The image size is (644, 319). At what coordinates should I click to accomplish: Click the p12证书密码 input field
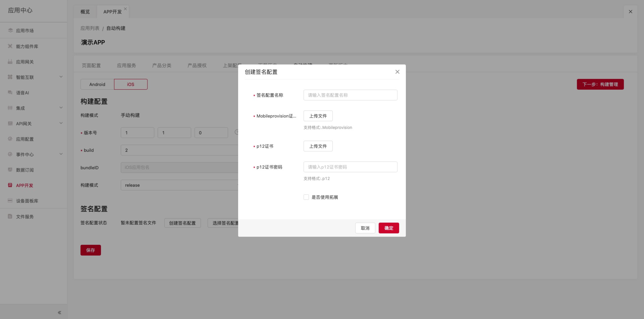pyautogui.click(x=350, y=167)
